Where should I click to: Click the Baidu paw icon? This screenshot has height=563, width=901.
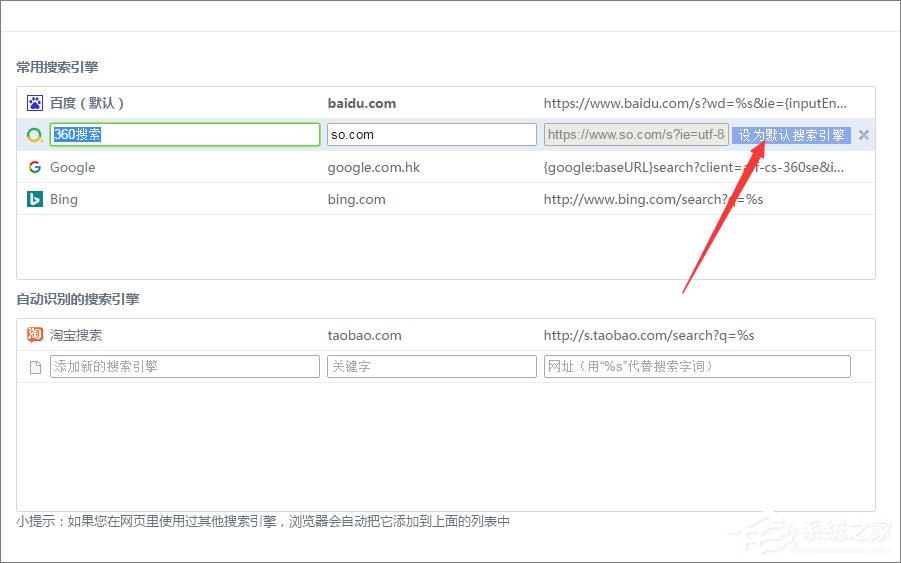point(34,103)
